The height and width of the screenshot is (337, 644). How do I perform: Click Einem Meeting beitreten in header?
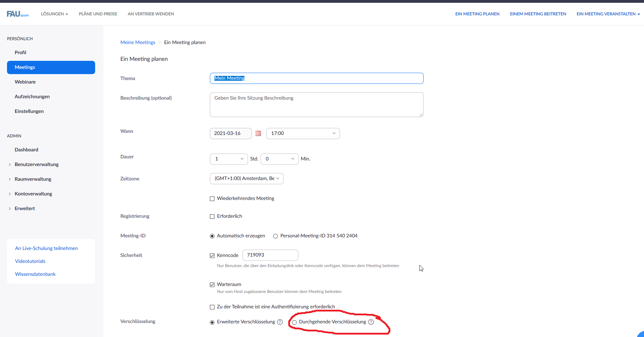538,14
